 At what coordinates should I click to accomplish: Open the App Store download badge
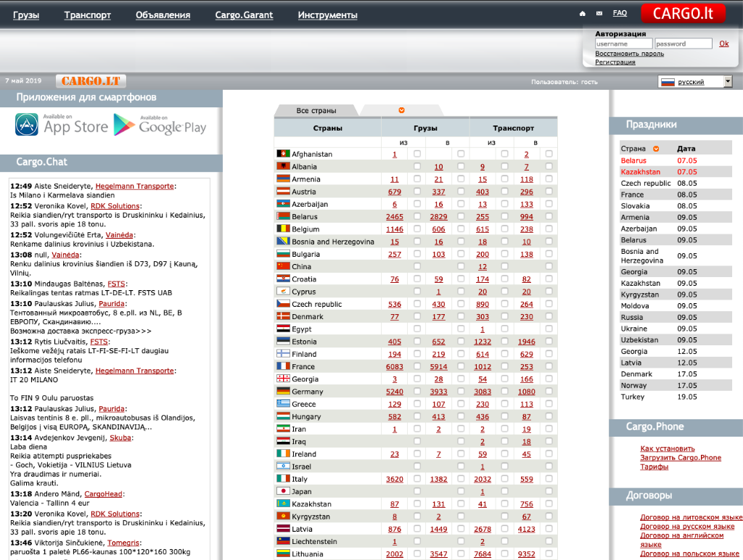coord(62,125)
